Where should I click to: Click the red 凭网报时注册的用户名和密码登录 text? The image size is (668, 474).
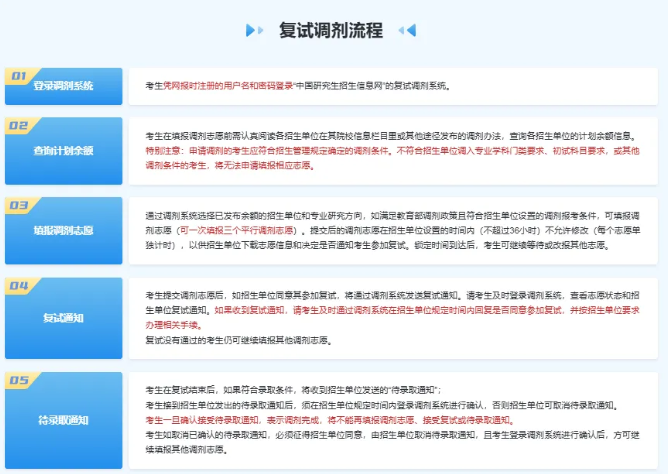point(215,86)
